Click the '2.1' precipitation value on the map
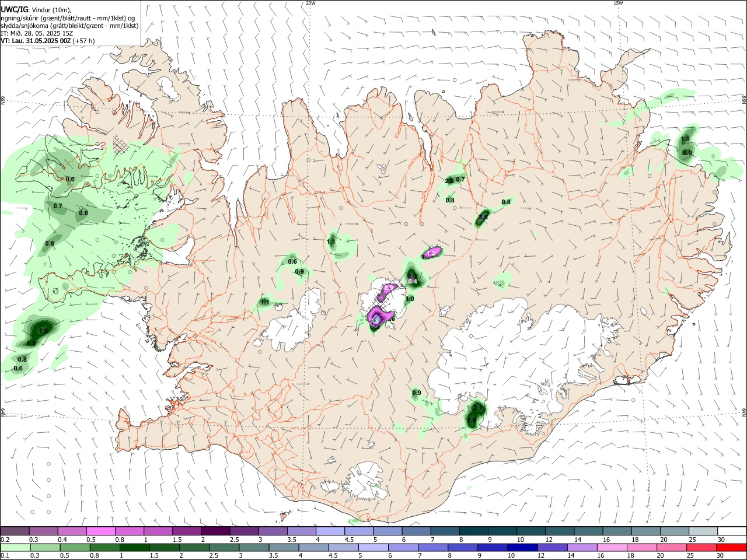This screenshot has width=747, height=560. (478, 408)
